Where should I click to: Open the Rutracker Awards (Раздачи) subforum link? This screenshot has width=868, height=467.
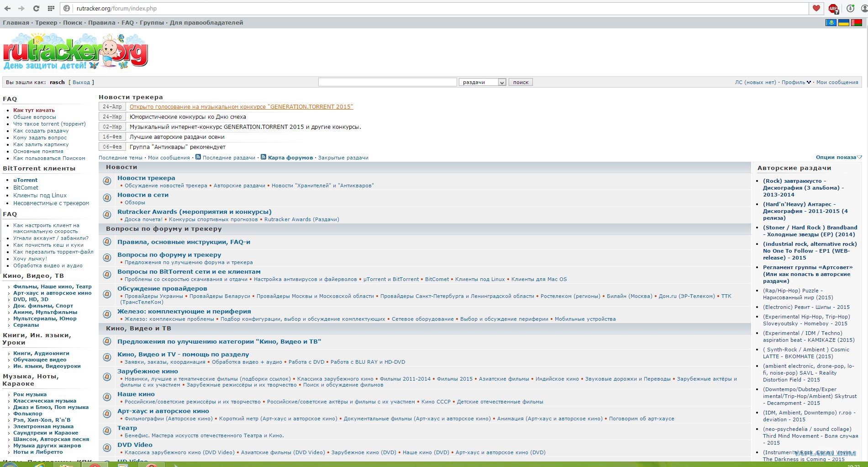tap(302, 219)
